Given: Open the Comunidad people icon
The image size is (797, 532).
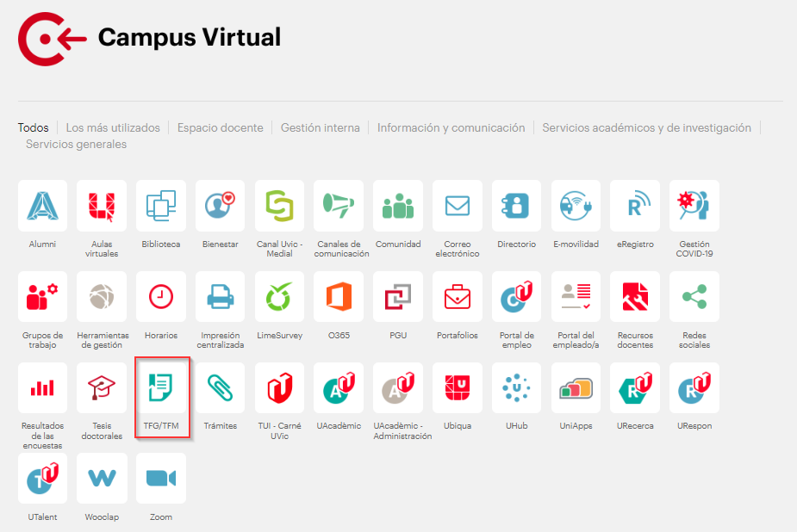Looking at the screenshot, I should (398, 206).
